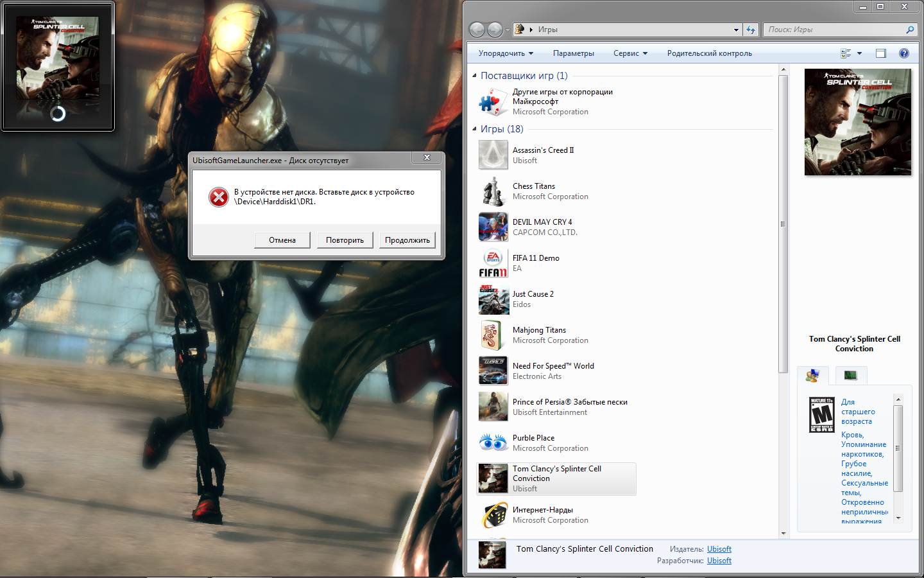Select the Chess Titans title text
Viewport: 924px width, 578px height.
534,186
